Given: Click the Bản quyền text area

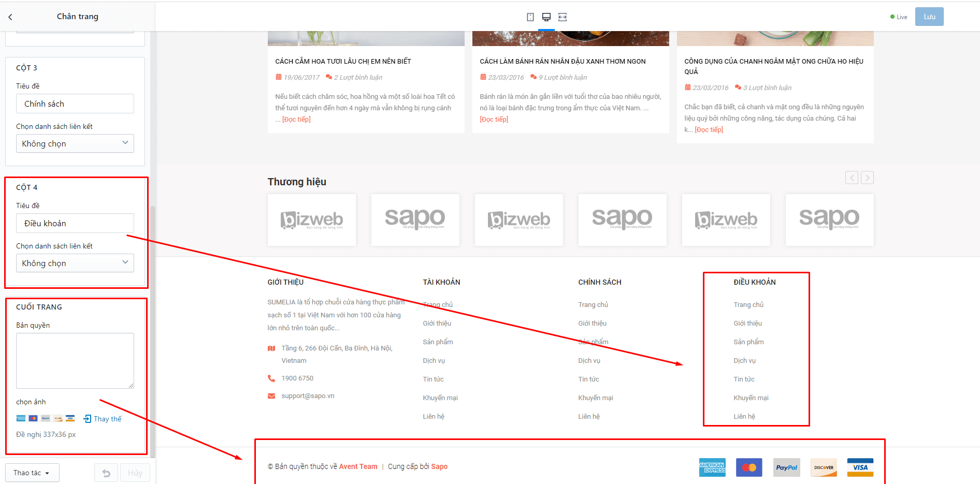Looking at the screenshot, I should pos(75,361).
